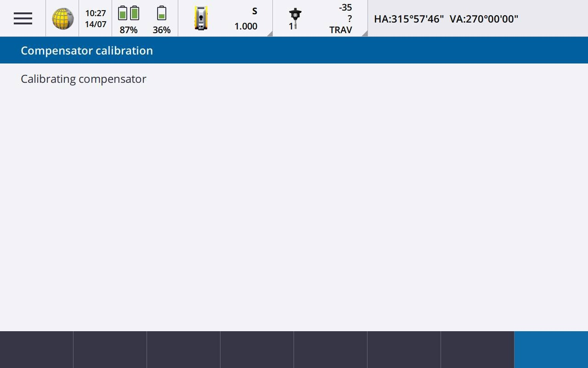Click the S 1.000 measurement mode readout

tap(246, 19)
